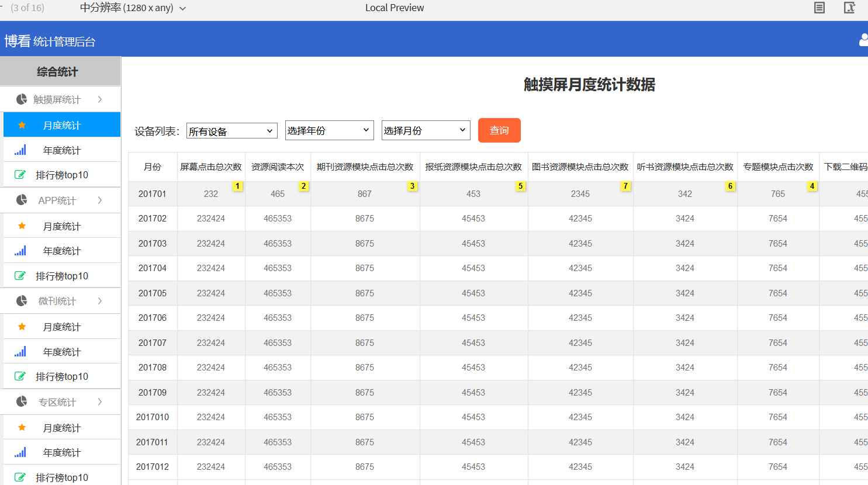This screenshot has width=868, height=485.
Task: Open footnote marker 1 on 屏幕点击总次数 column
Action: click(237, 186)
